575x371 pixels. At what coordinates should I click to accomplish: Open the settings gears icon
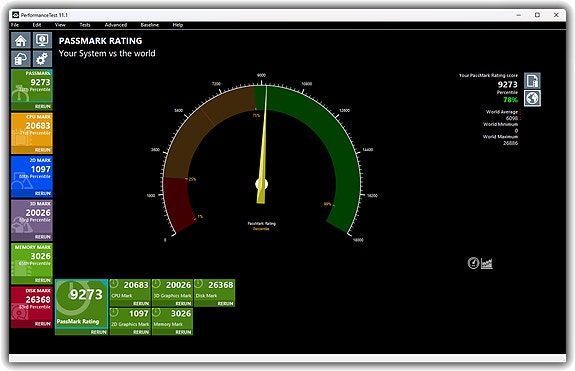(42, 59)
